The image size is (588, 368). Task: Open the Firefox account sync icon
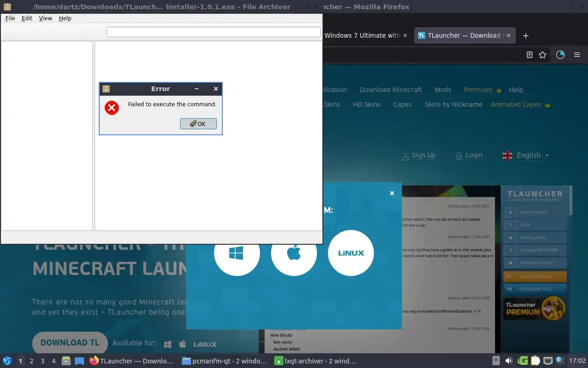(x=560, y=55)
